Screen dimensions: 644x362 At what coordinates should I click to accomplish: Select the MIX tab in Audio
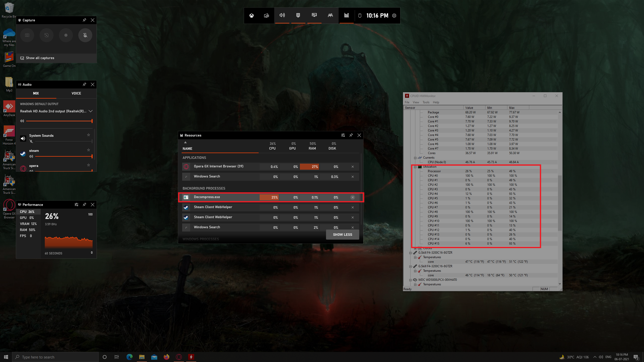tap(36, 93)
